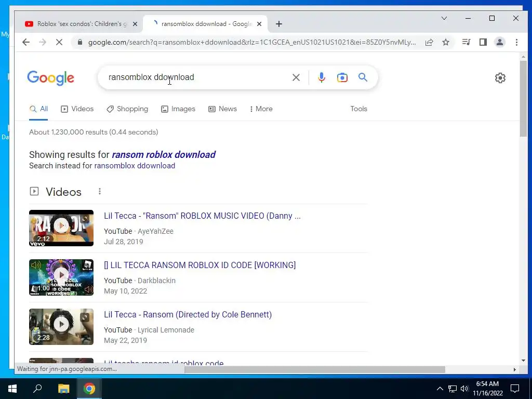
Task: Click the Chrome taskbar icon
Action: coord(89,389)
